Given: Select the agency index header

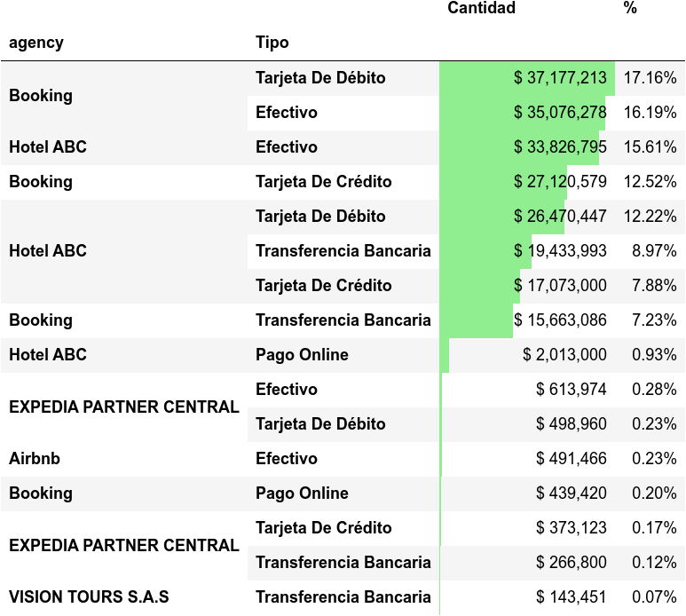Looking at the screenshot, I should tap(36, 43).
